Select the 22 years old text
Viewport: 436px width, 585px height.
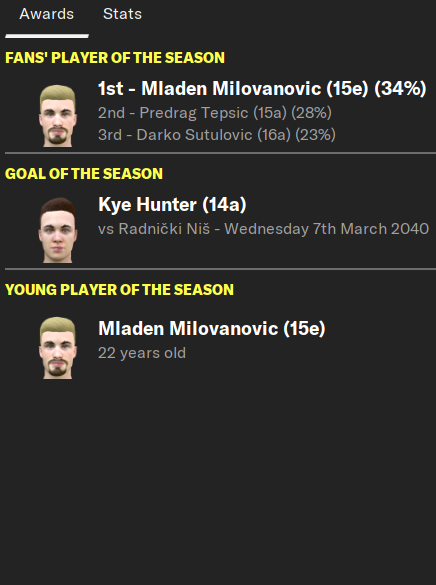tap(142, 353)
